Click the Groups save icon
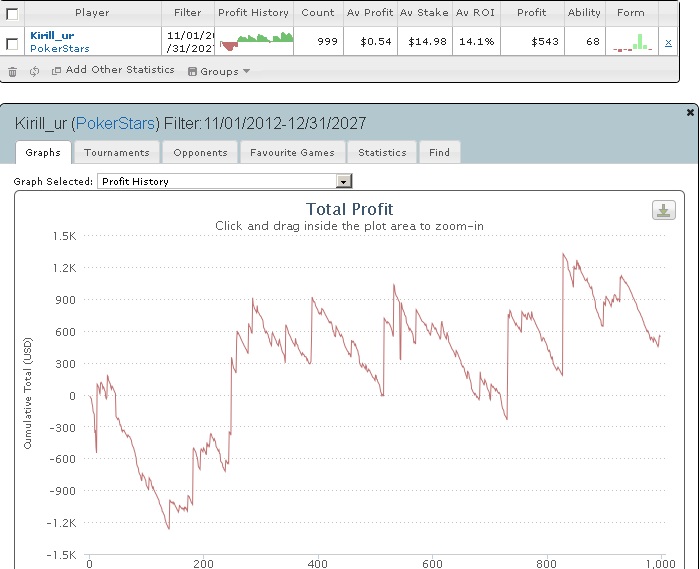This screenshot has height=569, width=700. click(192, 71)
